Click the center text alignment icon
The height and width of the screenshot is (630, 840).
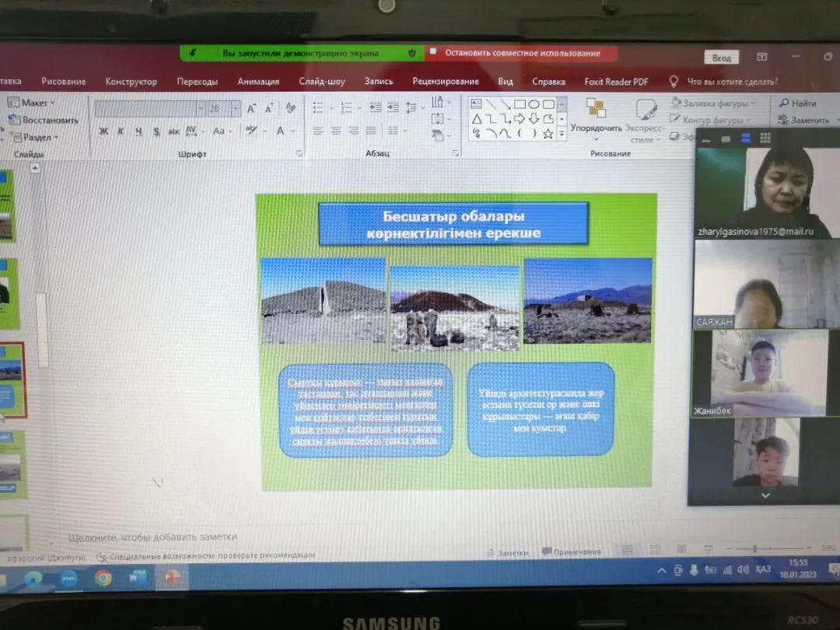(x=336, y=130)
